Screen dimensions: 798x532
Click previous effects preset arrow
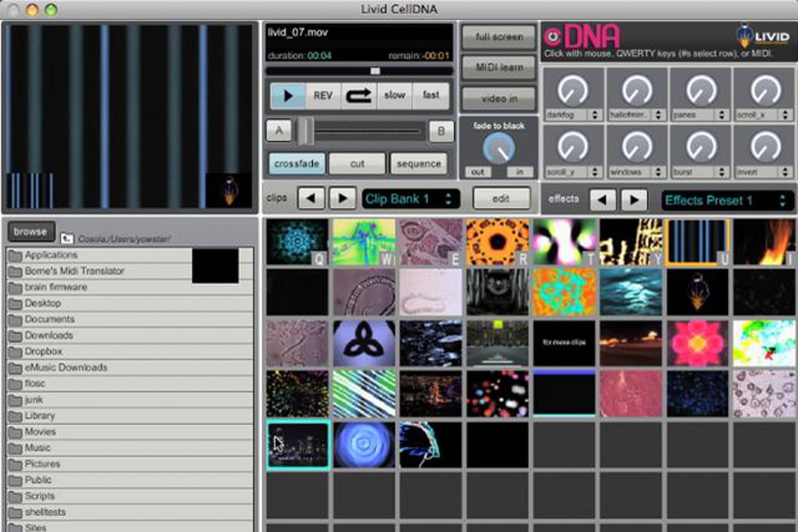point(602,200)
